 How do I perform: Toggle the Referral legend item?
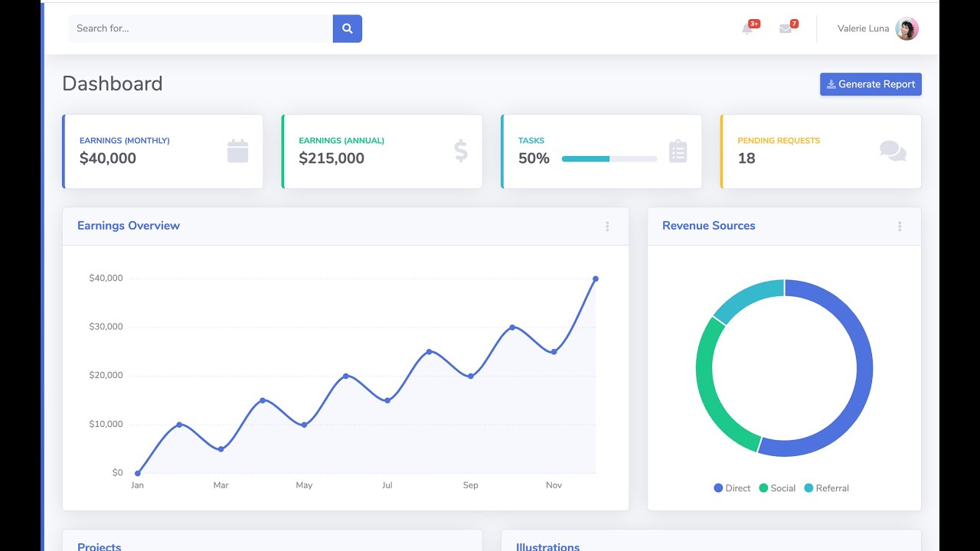pyautogui.click(x=826, y=488)
